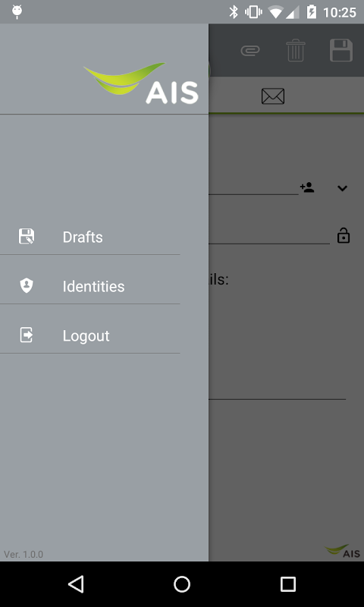
Task: Tap the recipient input field line
Action: [x=253, y=187]
